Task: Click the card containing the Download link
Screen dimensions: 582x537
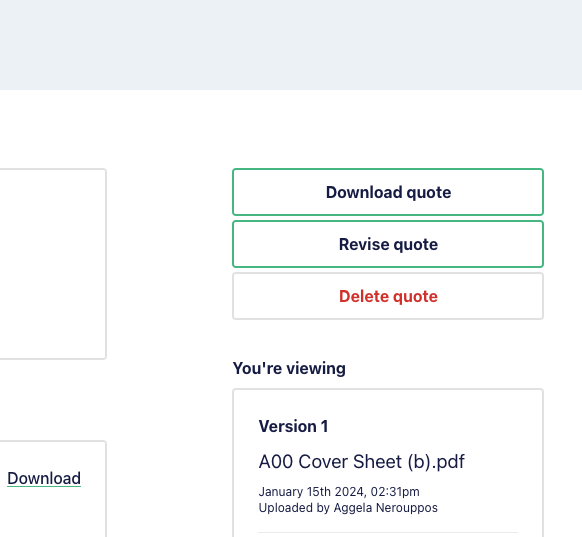Action: pos(53,489)
